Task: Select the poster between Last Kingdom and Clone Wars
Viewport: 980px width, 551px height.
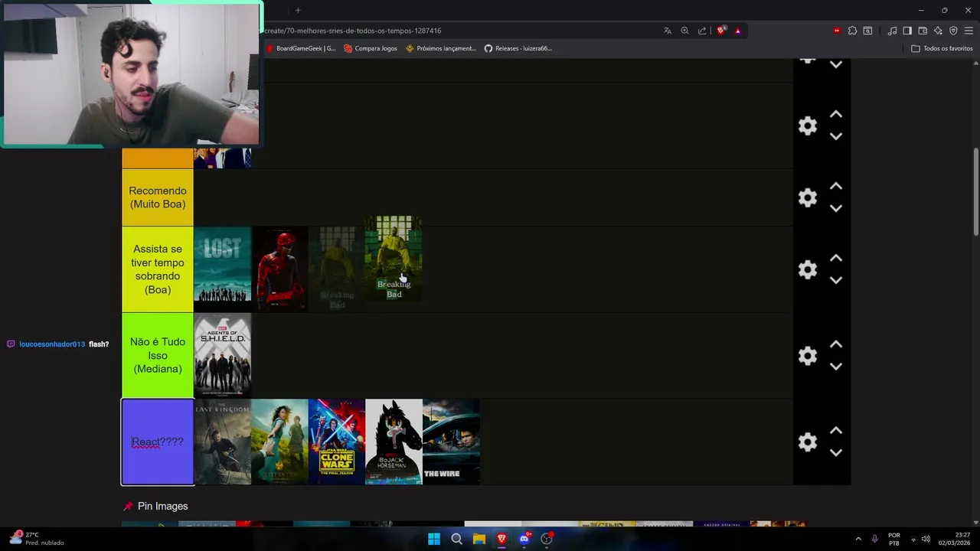Action: tap(279, 442)
